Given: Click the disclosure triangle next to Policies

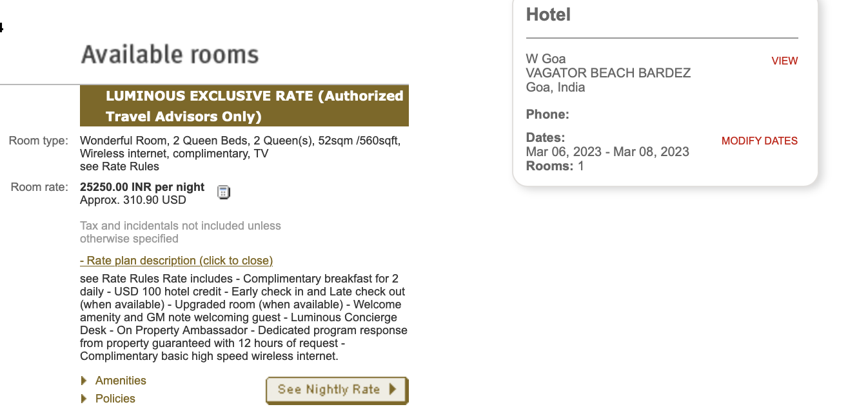Looking at the screenshot, I should click(84, 399).
